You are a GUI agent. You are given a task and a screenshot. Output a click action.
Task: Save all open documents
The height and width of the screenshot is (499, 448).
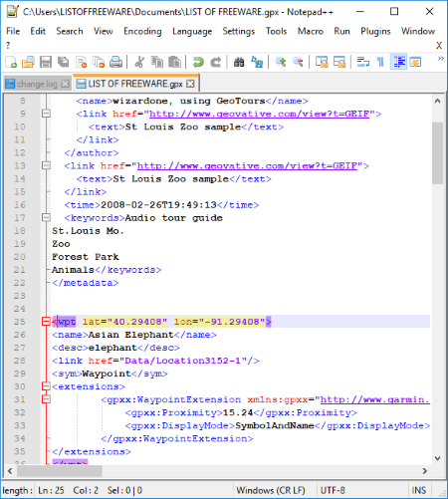63,62
